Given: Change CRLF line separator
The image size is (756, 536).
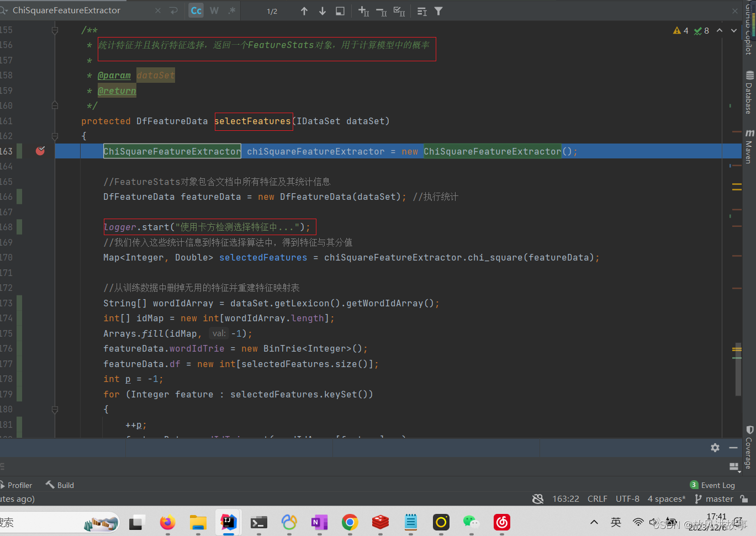Looking at the screenshot, I should click(598, 499).
